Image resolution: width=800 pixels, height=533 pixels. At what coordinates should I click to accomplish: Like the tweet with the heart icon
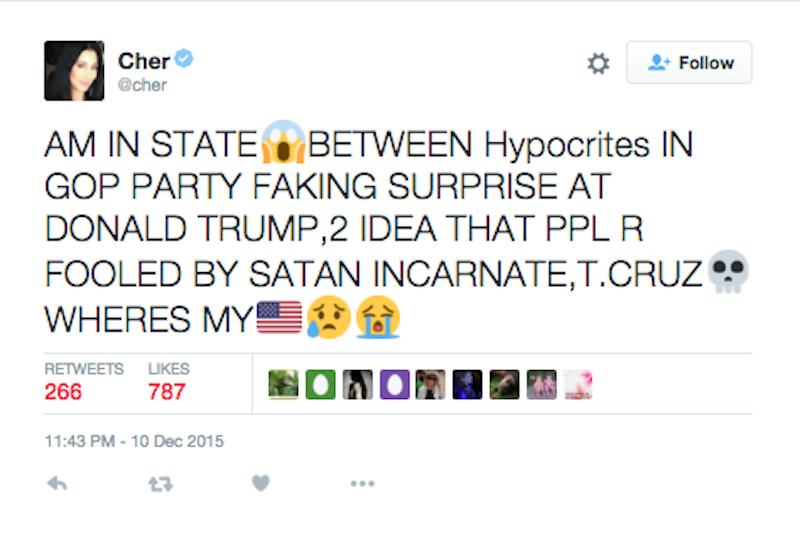[x=260, y=483]
